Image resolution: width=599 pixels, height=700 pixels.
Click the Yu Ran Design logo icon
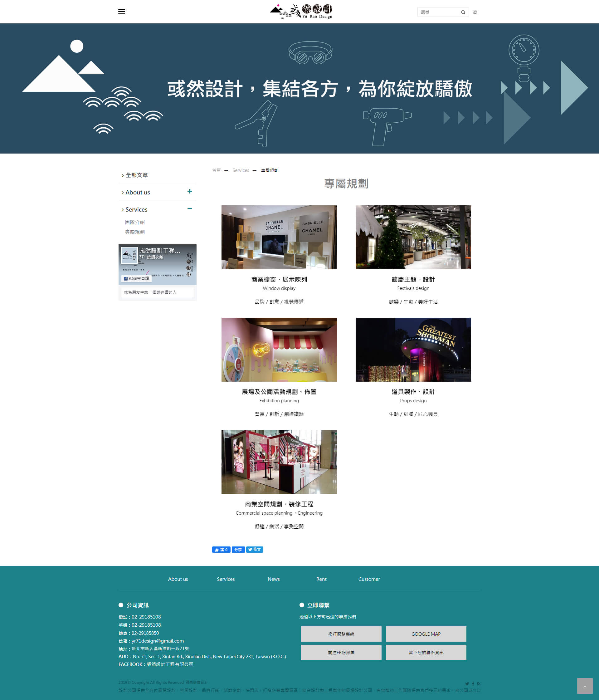coord(299,11)
